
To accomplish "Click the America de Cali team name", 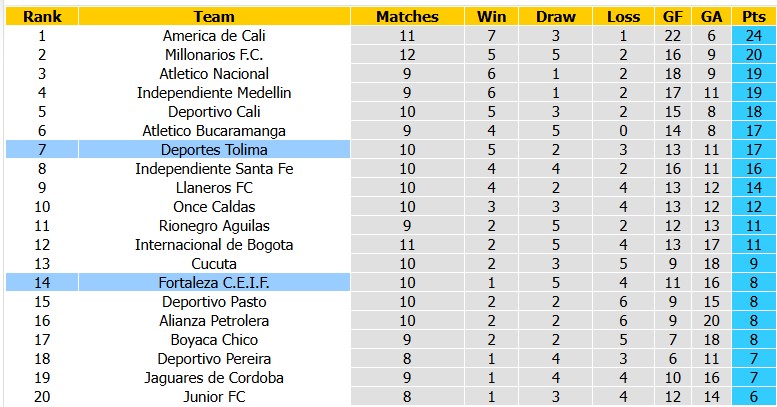I will [214, 36].
